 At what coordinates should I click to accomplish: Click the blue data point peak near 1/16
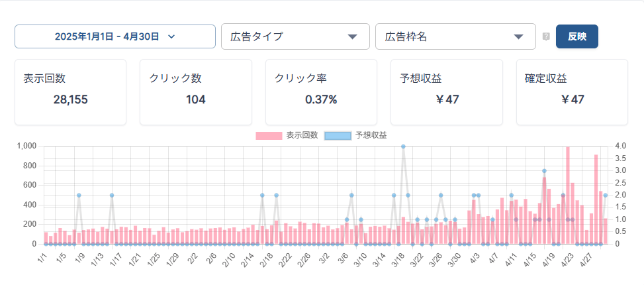pyautogui.click(x=112, y=196)
